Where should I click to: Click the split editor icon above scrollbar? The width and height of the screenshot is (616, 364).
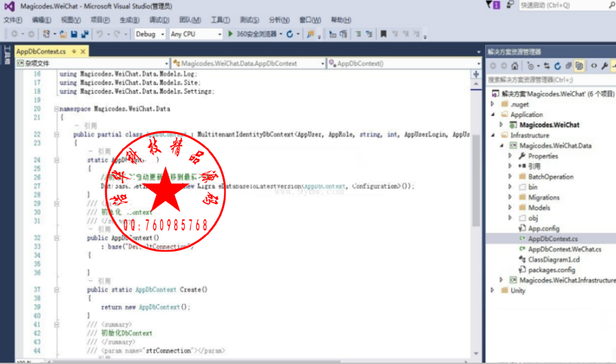pyautogui.click(x=476, y=74)
